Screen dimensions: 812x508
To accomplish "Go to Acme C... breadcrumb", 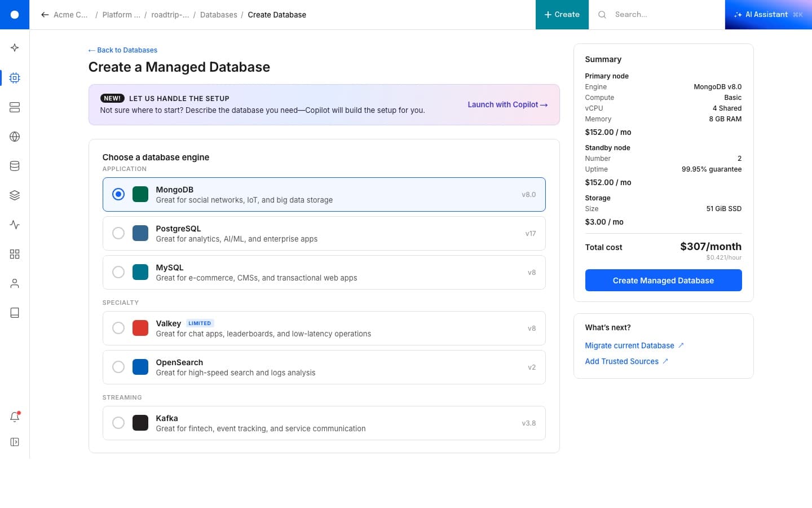I will pos(70,15).
